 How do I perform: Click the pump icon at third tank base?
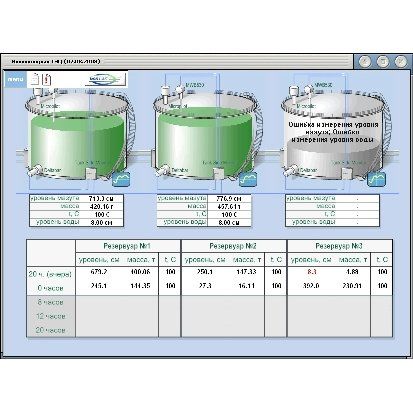pyautogui.click(x=291, y=170)
